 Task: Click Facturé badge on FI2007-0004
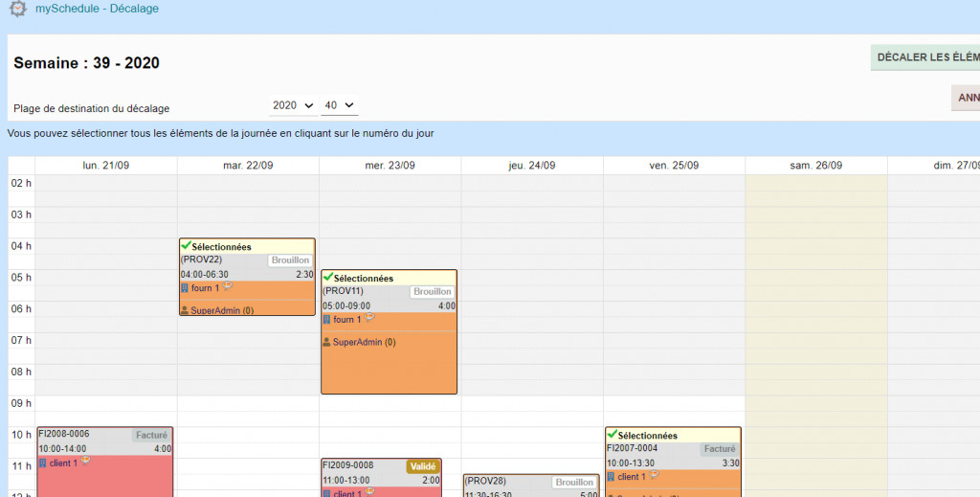[720, 449]
